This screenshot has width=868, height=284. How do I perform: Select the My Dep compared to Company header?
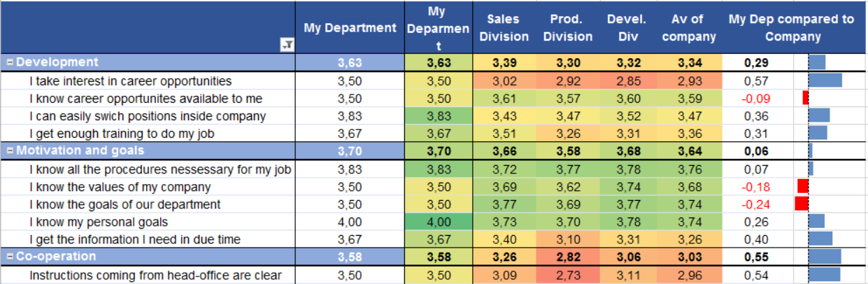click(791, 28)
